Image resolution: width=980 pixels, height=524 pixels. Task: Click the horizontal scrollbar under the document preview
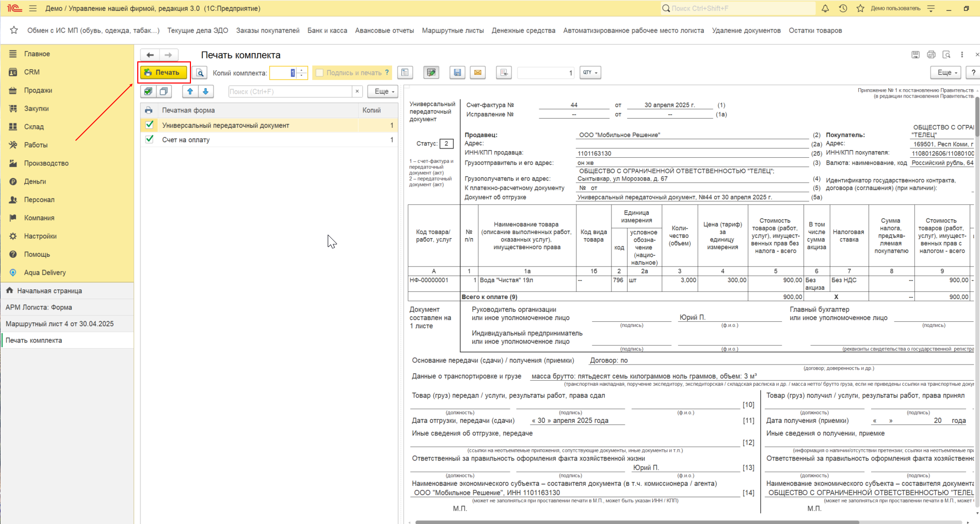click(637, 522)
